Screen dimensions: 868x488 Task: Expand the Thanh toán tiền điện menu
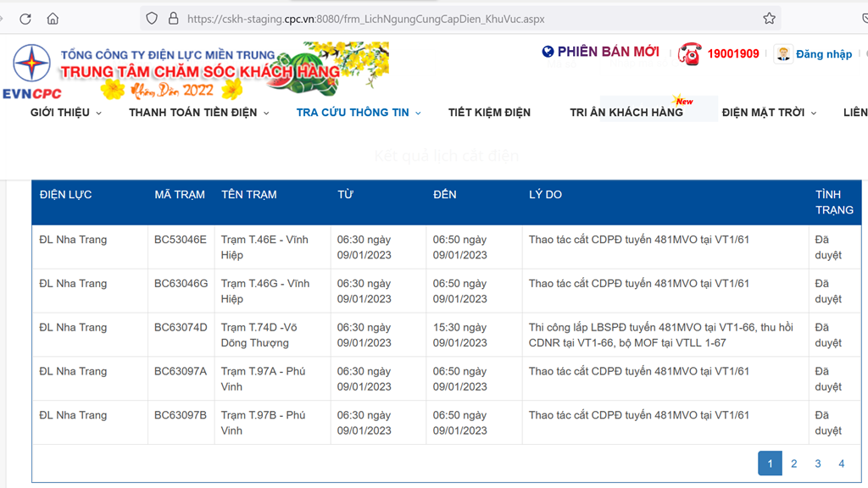point(199,113)
